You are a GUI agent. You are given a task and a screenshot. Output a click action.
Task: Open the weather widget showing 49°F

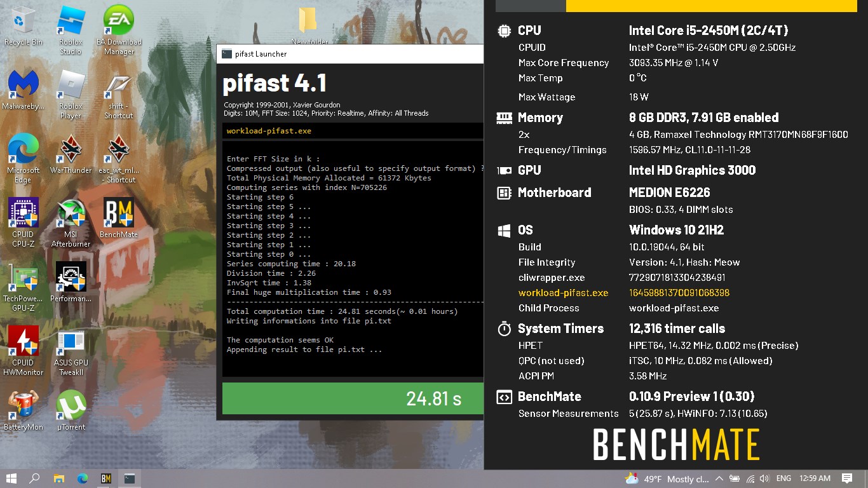click(667, 478)
